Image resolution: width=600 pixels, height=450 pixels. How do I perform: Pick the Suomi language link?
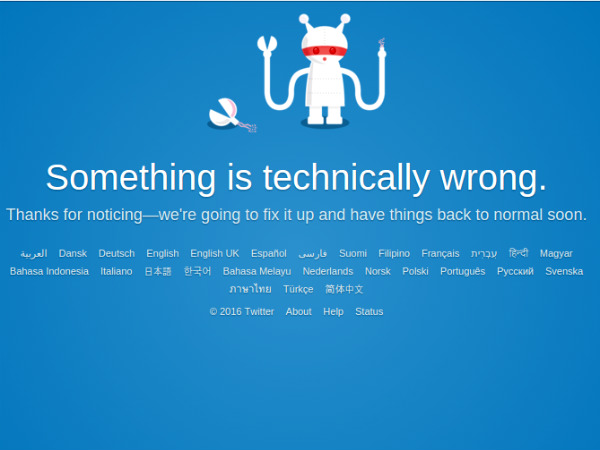352,253
